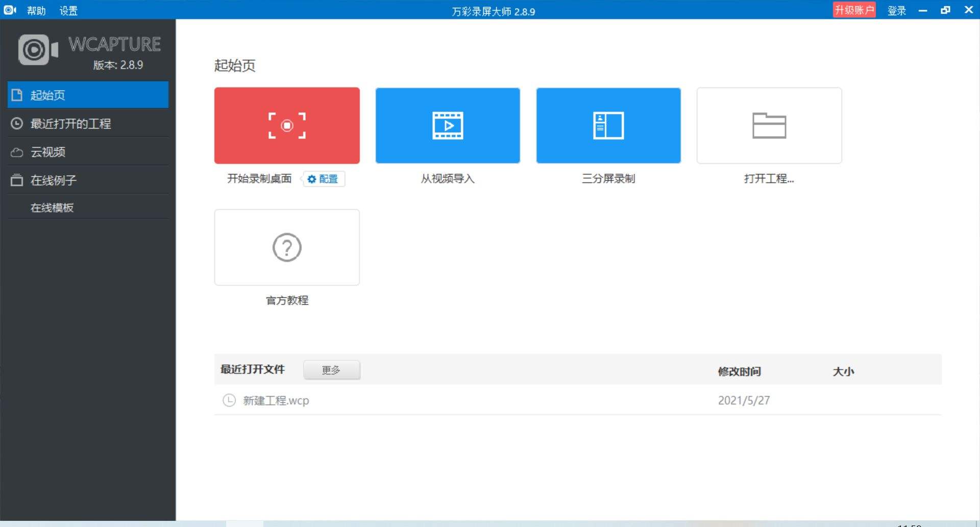Click the 打开工程... label
Viewport: 980px width, 527px height.
click(769, 179)
